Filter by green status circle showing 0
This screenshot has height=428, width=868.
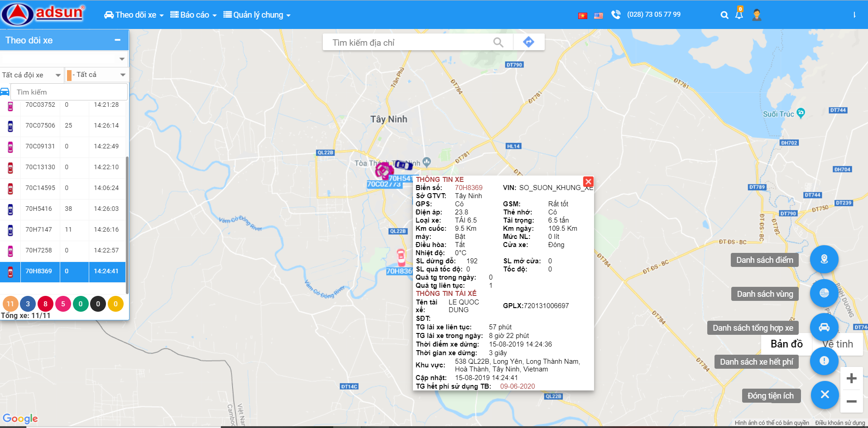tap(81, 304)
